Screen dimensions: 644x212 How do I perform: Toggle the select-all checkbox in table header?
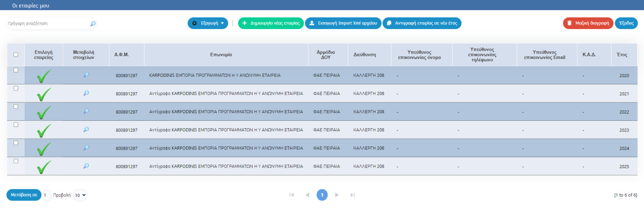(x=16, y=55)
